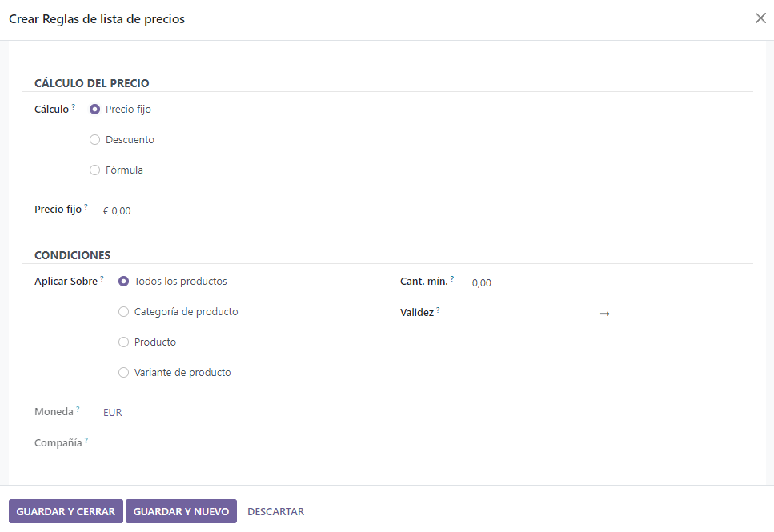Click the help tooltip icon next to Cálculo
Image resolution: width=774 pixels, height=532 pixels.
74,106
